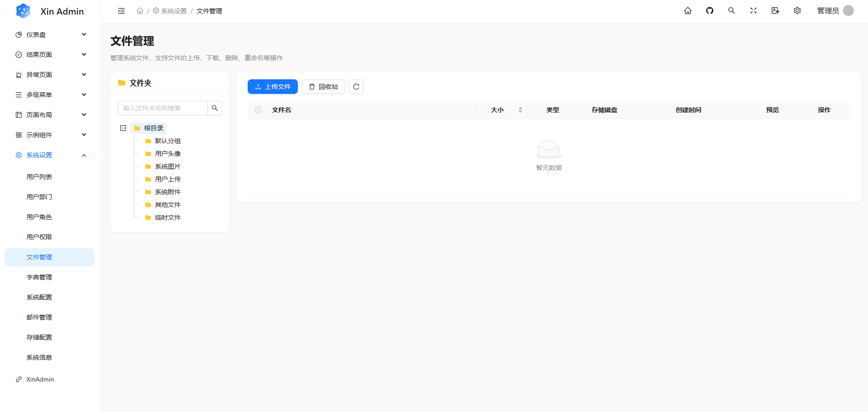Focus the folder name search input
Viewport: 868px width, 413px height.
tap(163, 108)
